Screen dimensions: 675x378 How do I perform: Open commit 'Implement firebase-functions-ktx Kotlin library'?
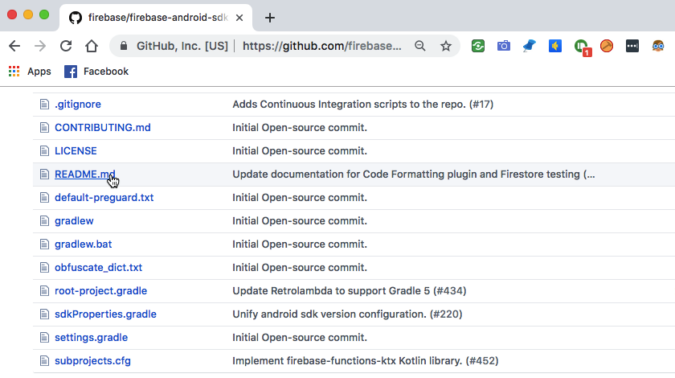[365, 361]
